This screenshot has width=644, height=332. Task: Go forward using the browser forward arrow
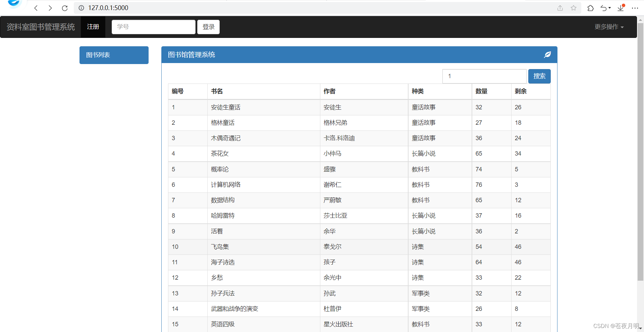pos(50,8)
